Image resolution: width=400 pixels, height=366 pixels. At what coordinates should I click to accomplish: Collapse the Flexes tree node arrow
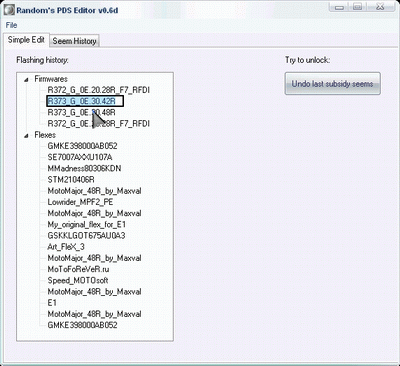tap(26, 135)
